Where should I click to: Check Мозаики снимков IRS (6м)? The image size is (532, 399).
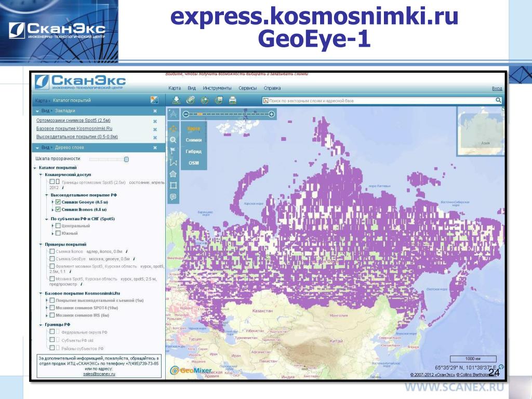click(x=52, y=315)
